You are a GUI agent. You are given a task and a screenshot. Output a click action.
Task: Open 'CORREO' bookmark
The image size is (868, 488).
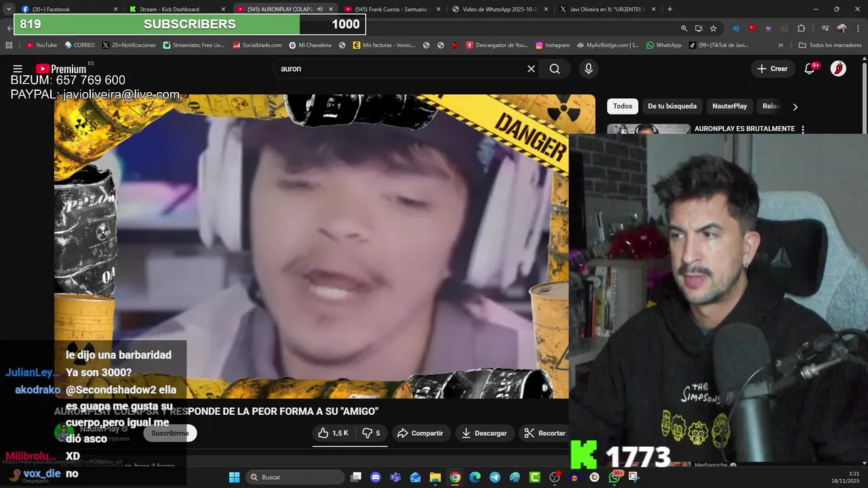[x=79, y=45]
